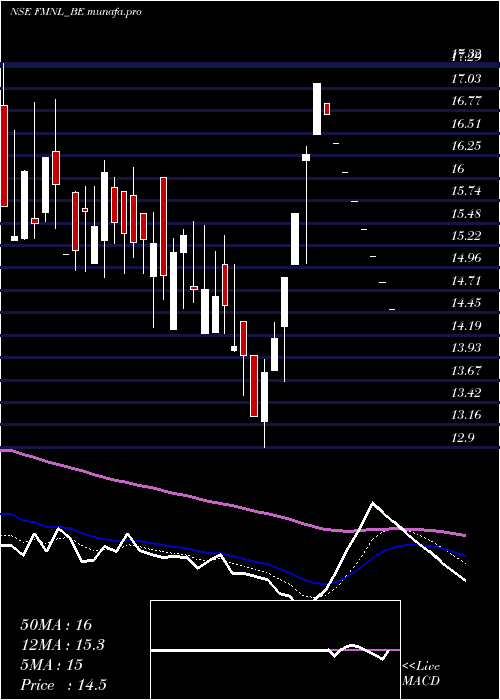Click the 12MA : 15.3 readout
The image size is (500, 700).
click(x=62, y=645)
